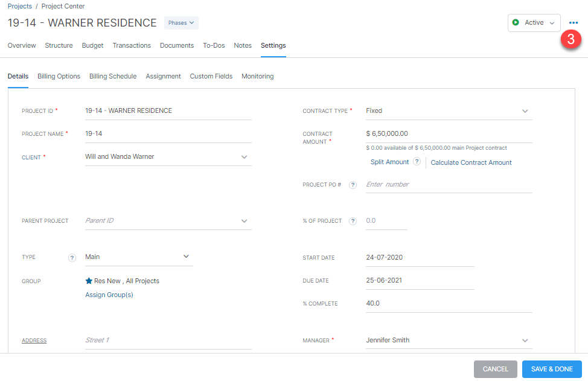Click the % Complete field showing 40.0
588x381 pixels.
coord(449,304)
